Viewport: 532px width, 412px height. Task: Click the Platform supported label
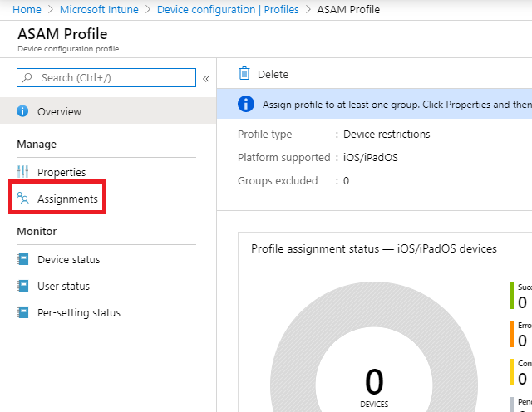[284, 157]
